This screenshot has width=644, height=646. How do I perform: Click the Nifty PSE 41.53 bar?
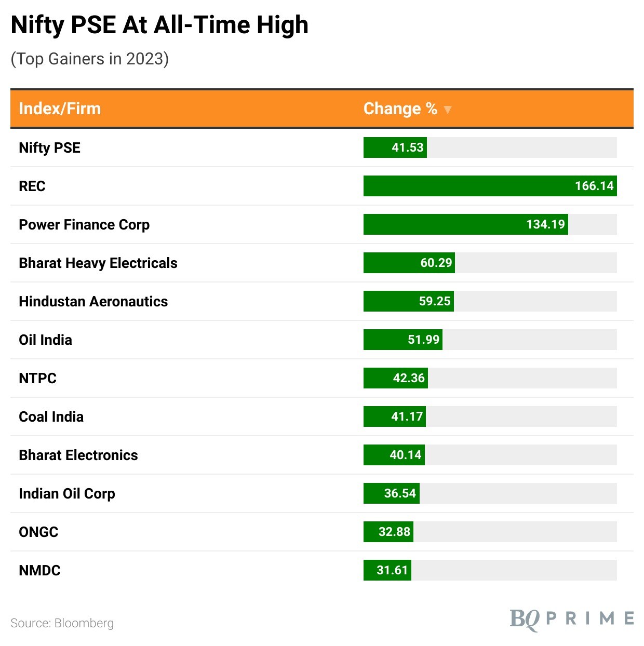[x=395, y=147]
